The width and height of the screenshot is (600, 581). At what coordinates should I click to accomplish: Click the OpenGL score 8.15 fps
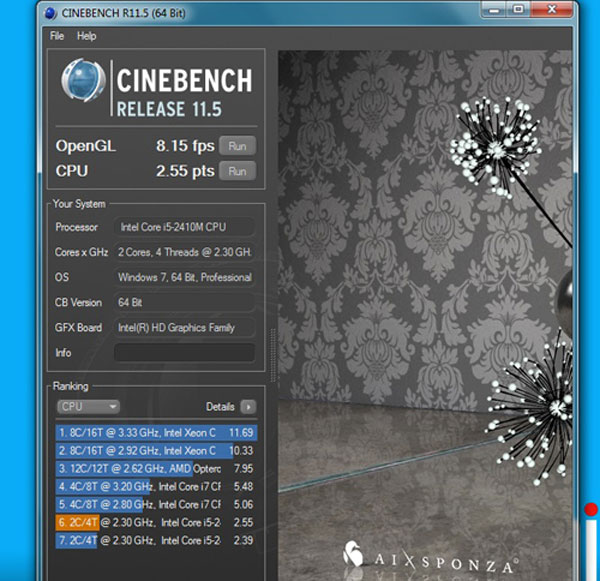pos(185,146)
